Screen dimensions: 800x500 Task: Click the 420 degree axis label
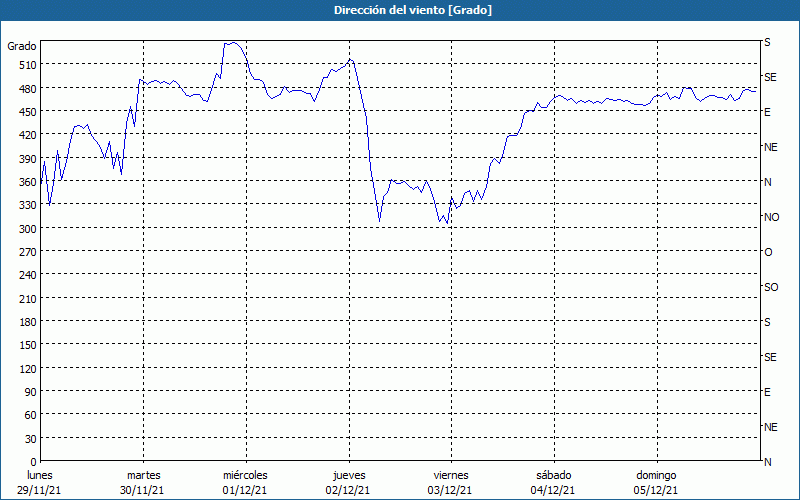click(x=29, y=136)
